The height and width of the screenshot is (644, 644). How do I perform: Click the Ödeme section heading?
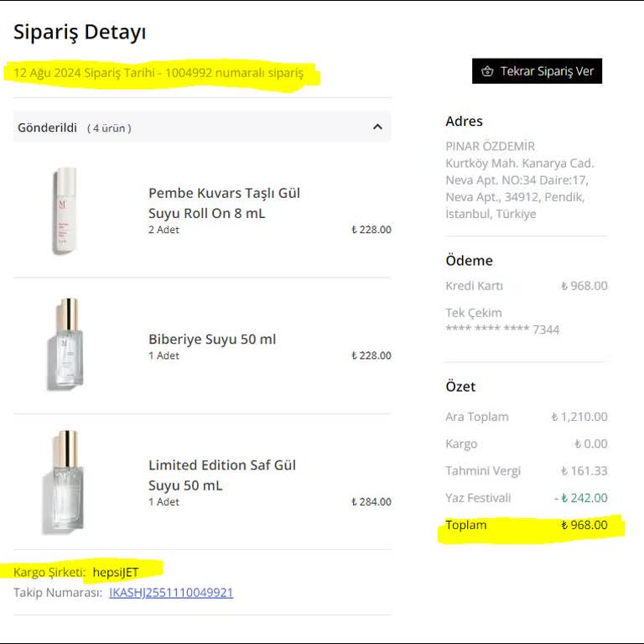(469, 261)
